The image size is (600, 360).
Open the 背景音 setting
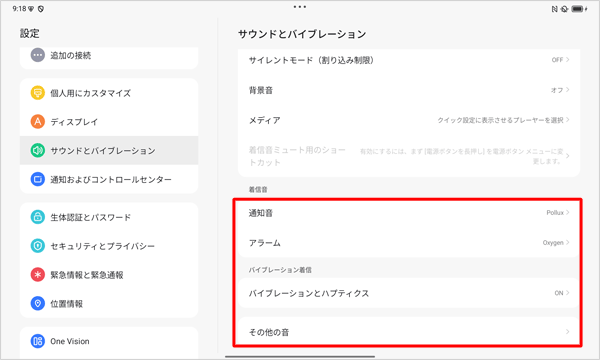click(409, 90)
